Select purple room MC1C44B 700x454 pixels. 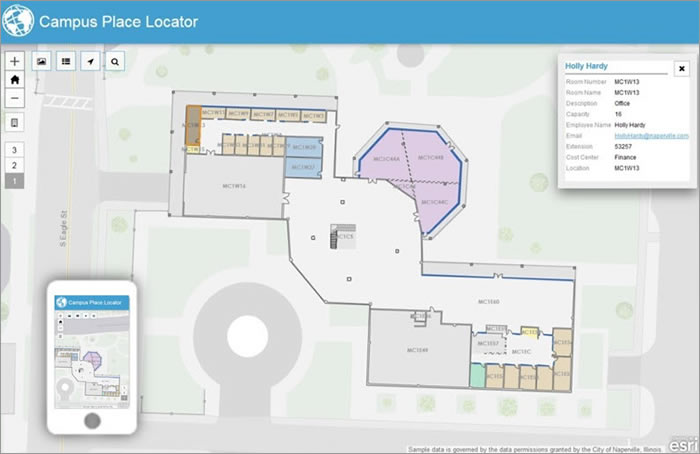coord(431,157)
